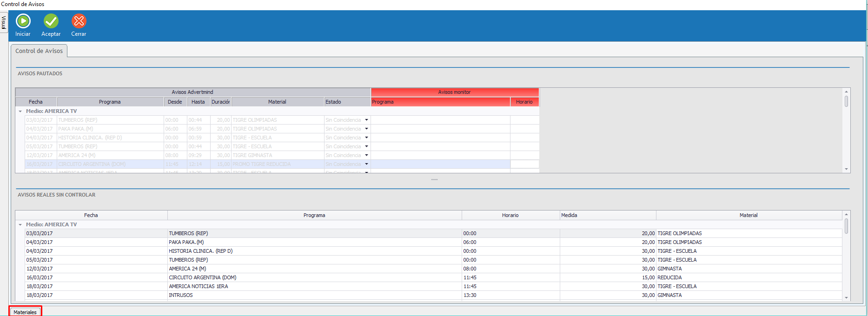Image resolution: width=868 pixels, height=316 pixels.
Task: Switch to the Control de Avisos tab
Action: (39, 51)
